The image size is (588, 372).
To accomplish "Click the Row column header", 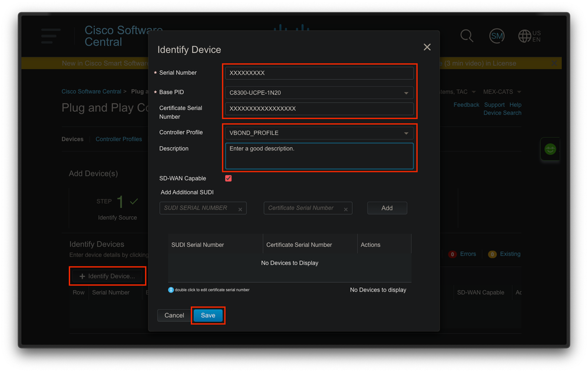I will point(78,293).
